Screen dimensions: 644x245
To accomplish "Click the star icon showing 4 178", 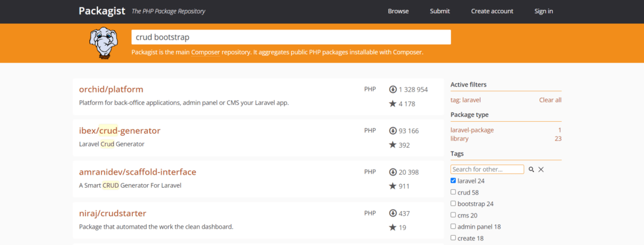I will click(392, 104).
